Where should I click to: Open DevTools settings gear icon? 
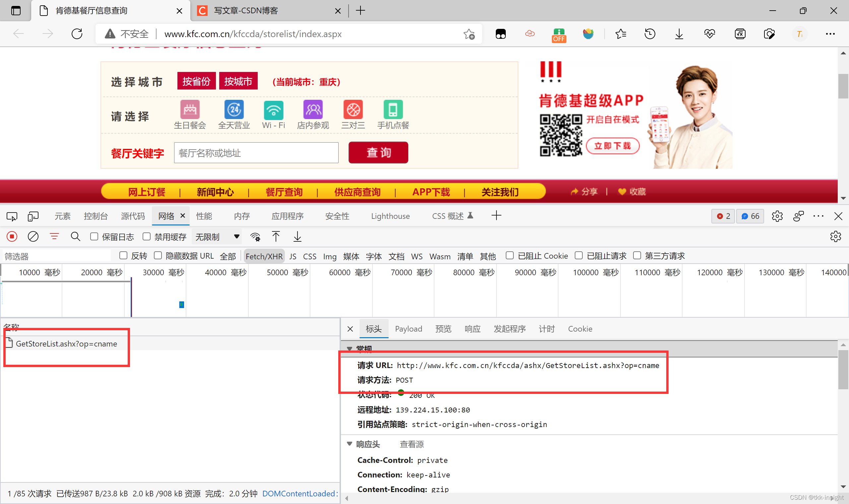(777, 216)
